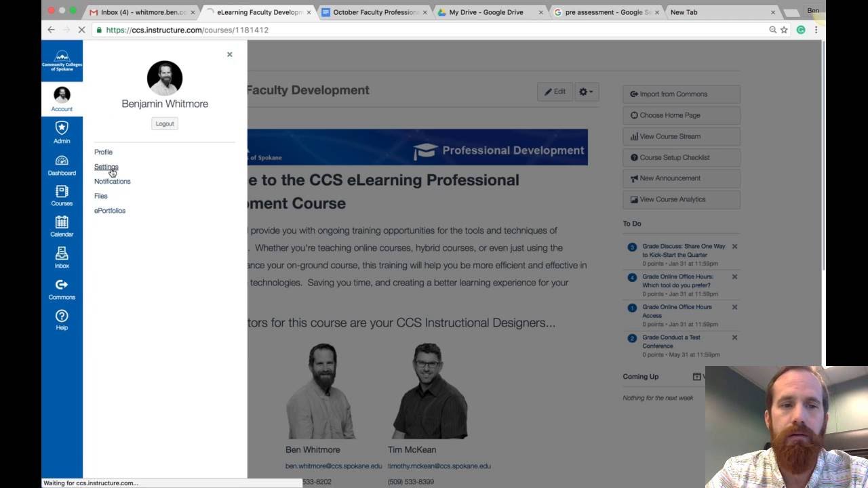
Task: Click the ben.whitmore@ccs.spokane.edu email link
Action: pos(334,466)
